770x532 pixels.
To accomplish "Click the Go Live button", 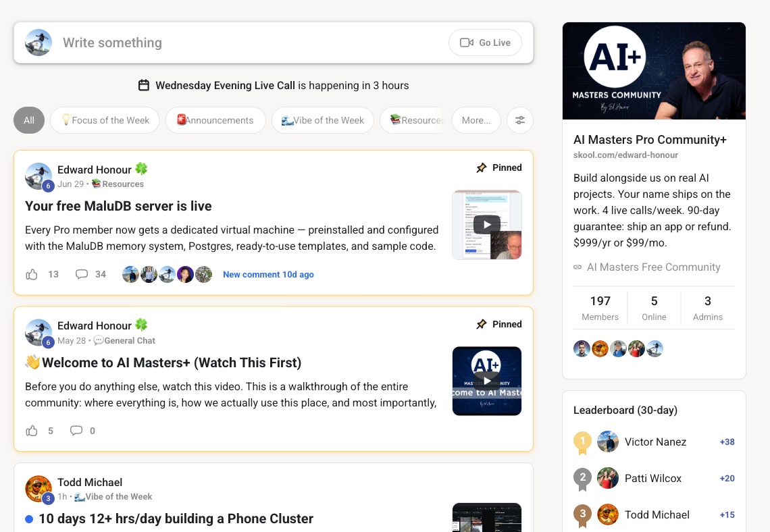I will coord(485,43).
